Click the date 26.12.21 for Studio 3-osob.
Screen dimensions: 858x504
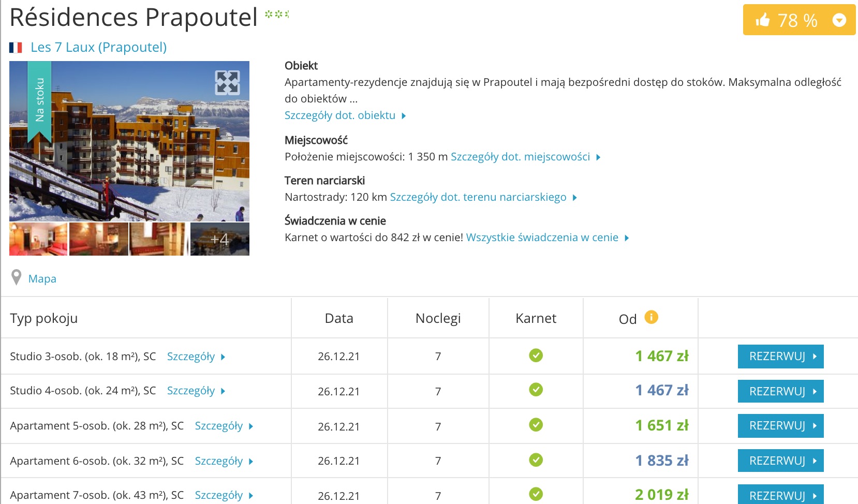(339, 357)
